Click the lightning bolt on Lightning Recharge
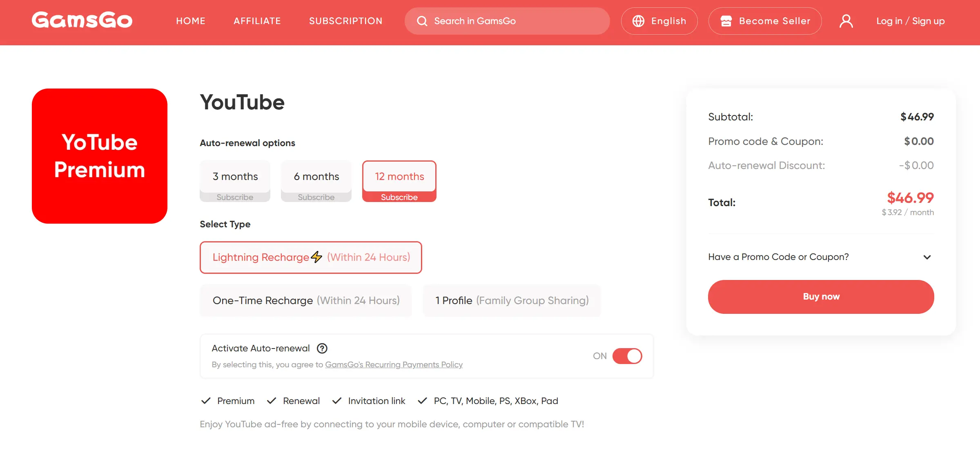This screenshot has height=453, width=980. coord(316,257)
